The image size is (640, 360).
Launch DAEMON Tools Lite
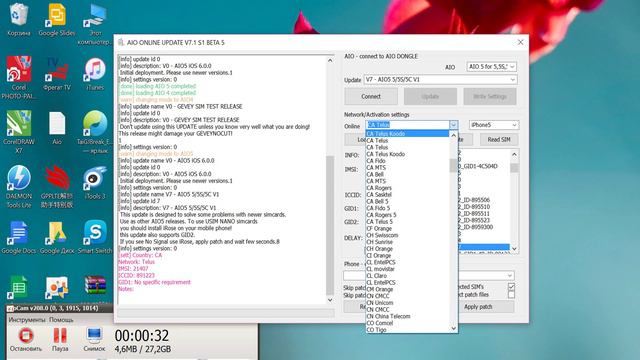pos(19,186)
